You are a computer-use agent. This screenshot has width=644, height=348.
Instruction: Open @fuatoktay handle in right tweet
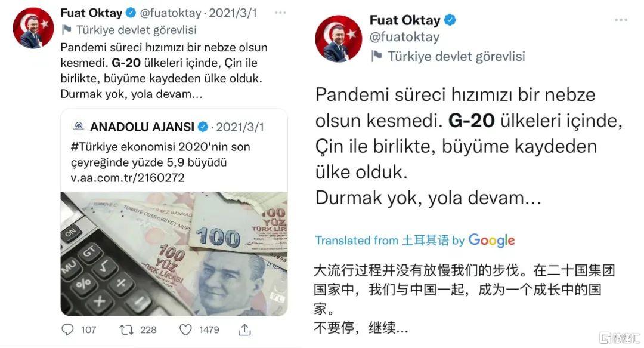pos(404,37)
